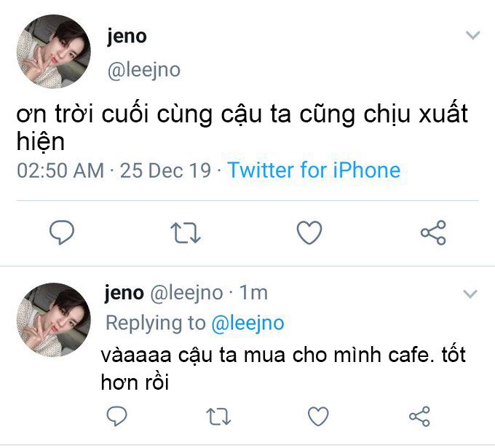Open the @leejno mention in 'Replying to'
This screenshot has width=495, height=448.
point(247,323)
